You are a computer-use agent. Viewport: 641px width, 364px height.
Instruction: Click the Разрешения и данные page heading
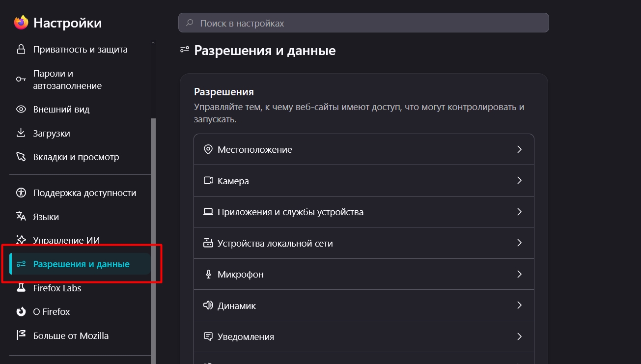(265, 50)
